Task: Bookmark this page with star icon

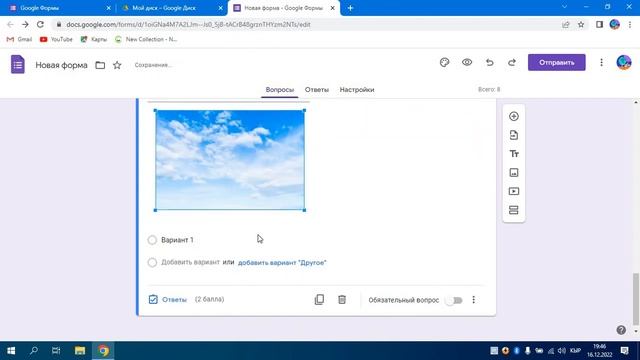Action: click(x=581, y=24)
